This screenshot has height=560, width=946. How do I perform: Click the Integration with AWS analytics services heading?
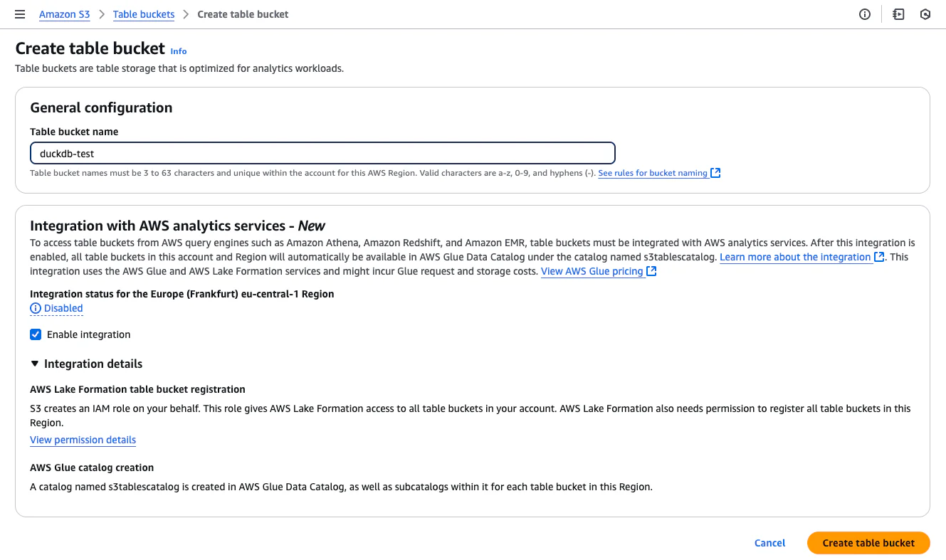[177, 226]
